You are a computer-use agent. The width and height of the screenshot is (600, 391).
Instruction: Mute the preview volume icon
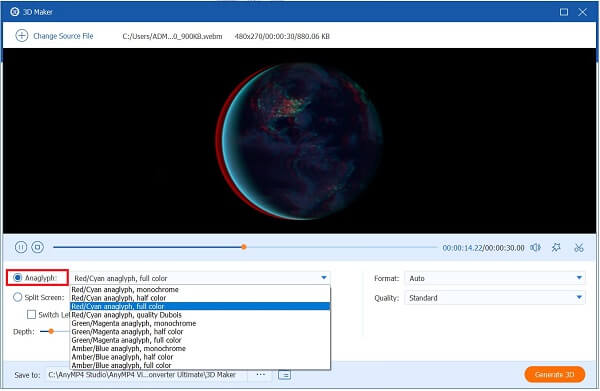pyautogui.click(x=535, y=248)
